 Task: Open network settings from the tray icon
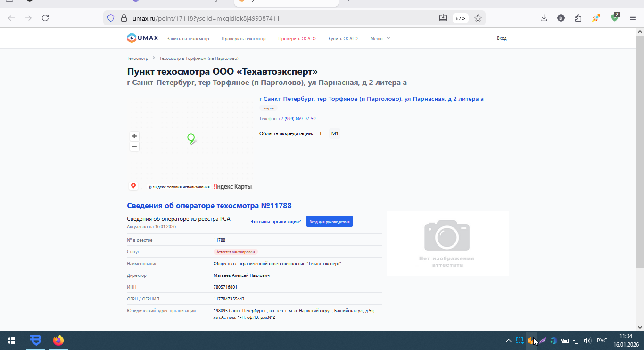(x=576, y=340)
